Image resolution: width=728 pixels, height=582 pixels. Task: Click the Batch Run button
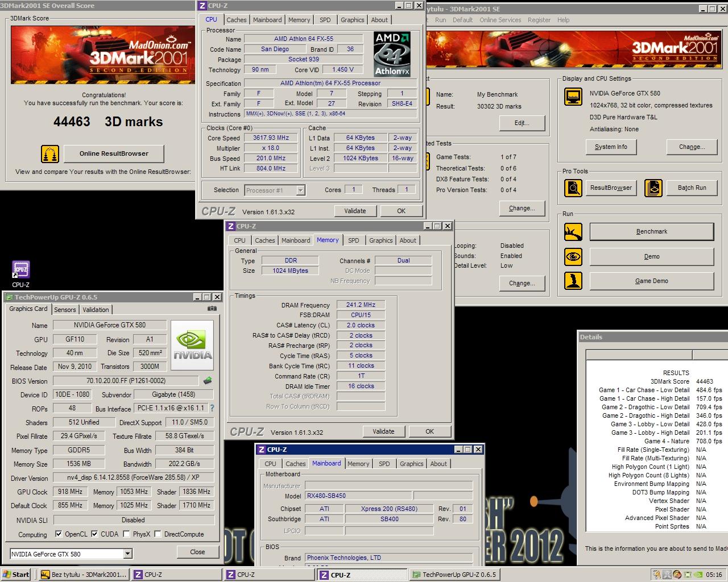point(692,188)
